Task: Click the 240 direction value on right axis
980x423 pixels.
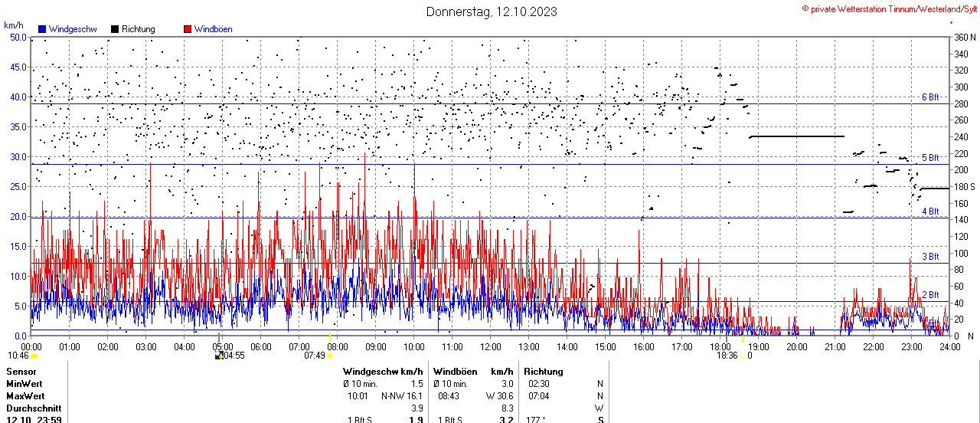Action: [960, 137]
